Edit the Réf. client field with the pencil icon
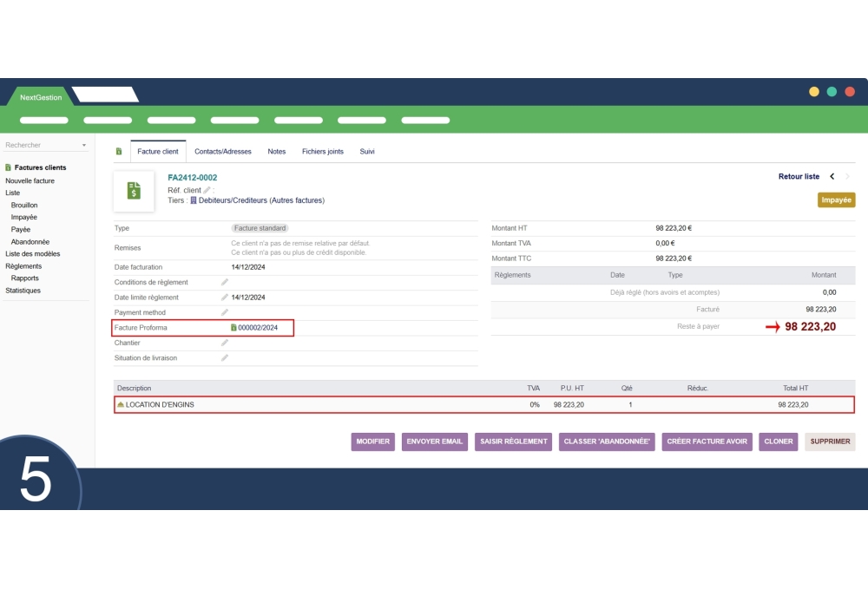This screenshot has width=868, height=589. point(208,190)
